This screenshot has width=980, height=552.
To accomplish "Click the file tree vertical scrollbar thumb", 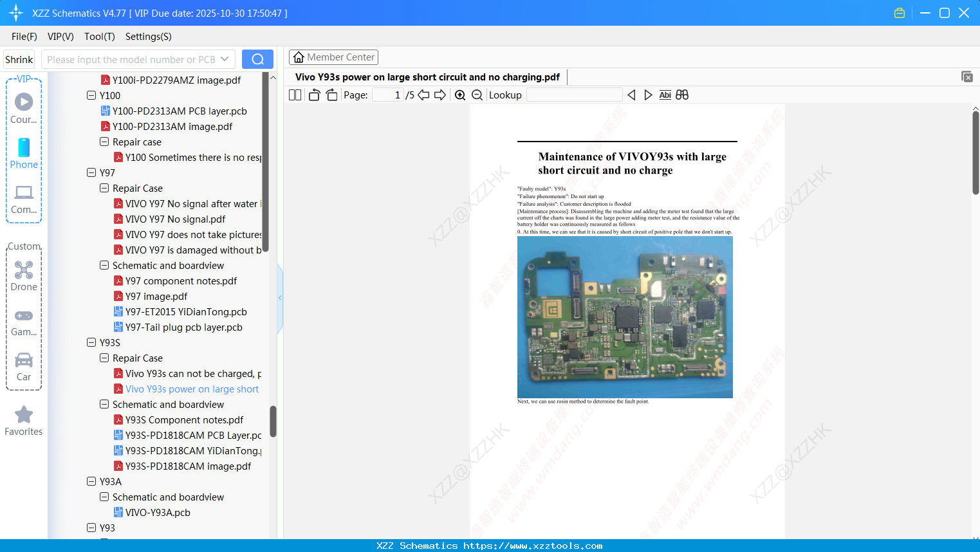I will coord(273,421).
